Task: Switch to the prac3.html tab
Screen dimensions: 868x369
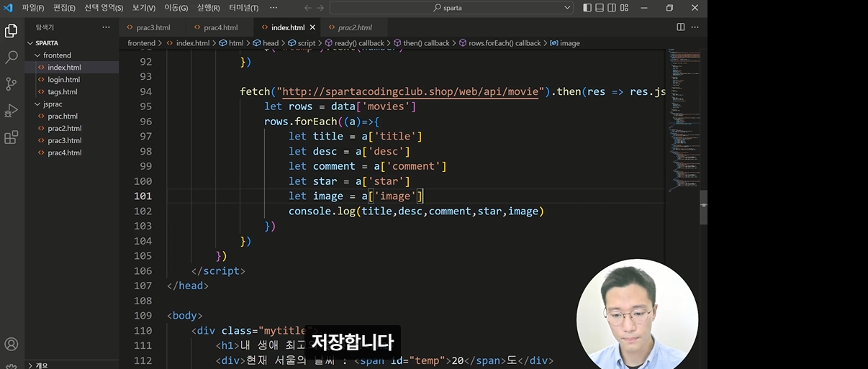Action: [x=153, y=27]
